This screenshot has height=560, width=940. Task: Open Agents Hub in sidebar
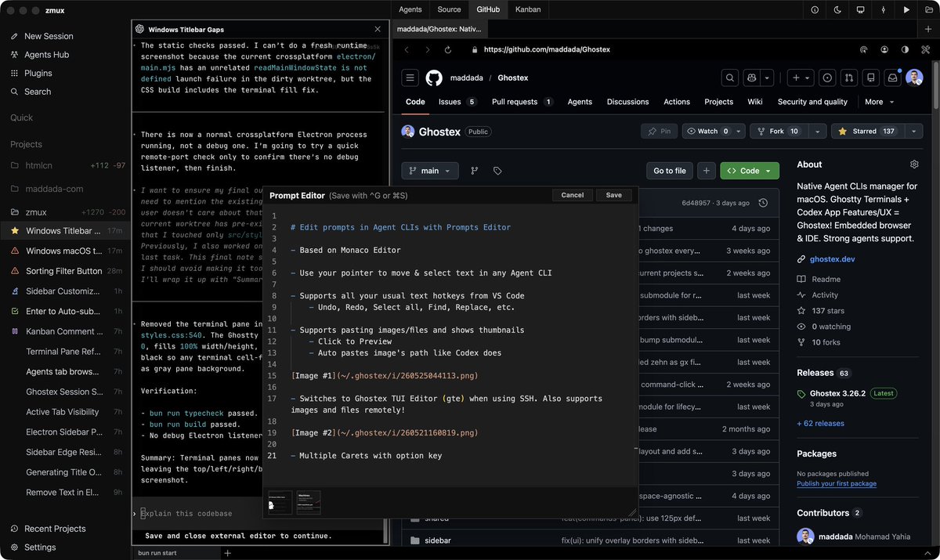[47, 55]
